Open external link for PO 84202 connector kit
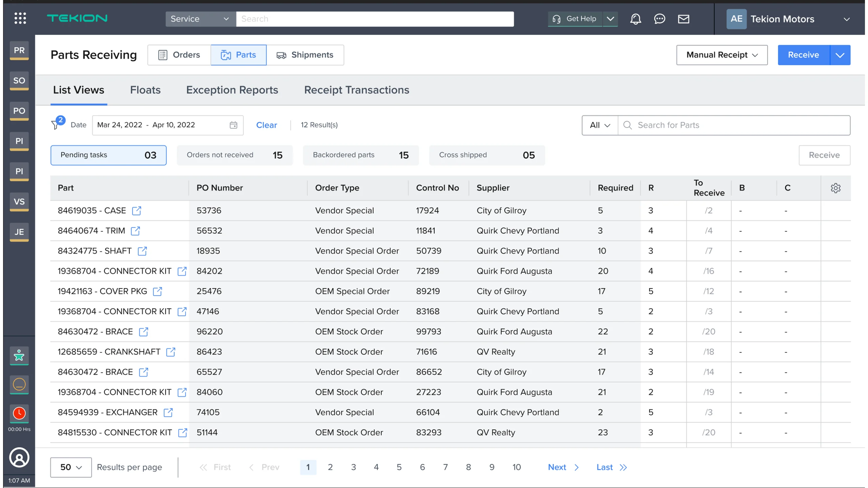Screen dimensions: 868x488 coord(182,271)
